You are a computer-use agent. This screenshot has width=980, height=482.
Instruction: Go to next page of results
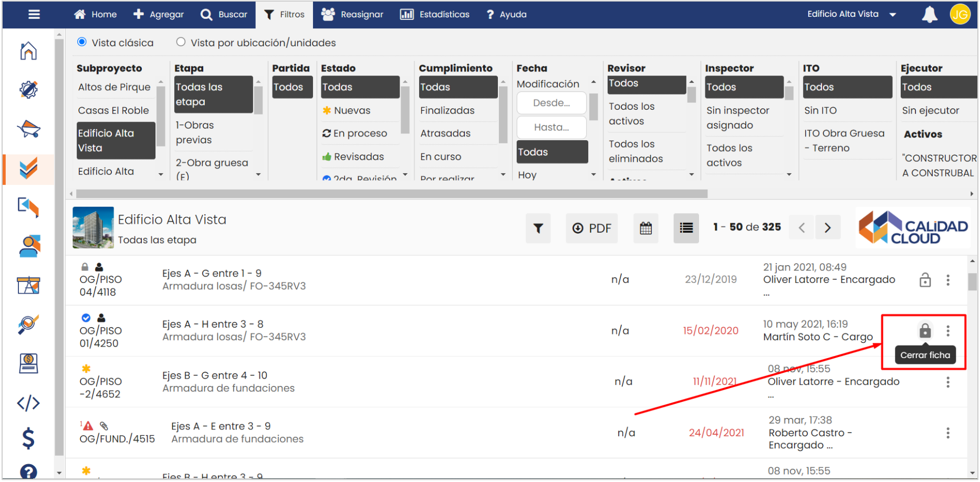point(828,228)
